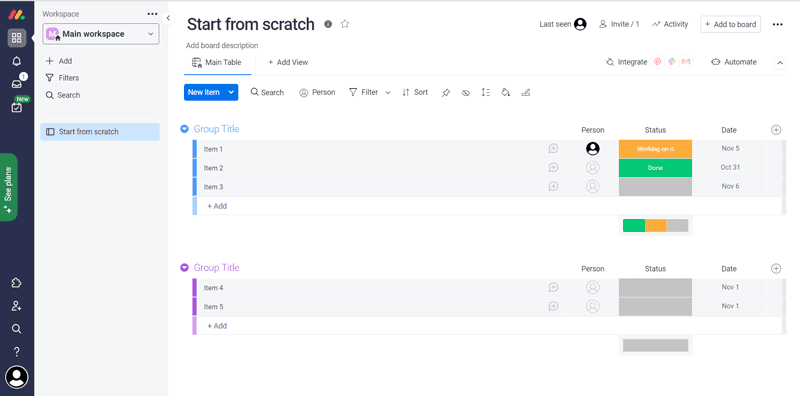Click the invite members icon in sidebar

(x=17, y=306)
